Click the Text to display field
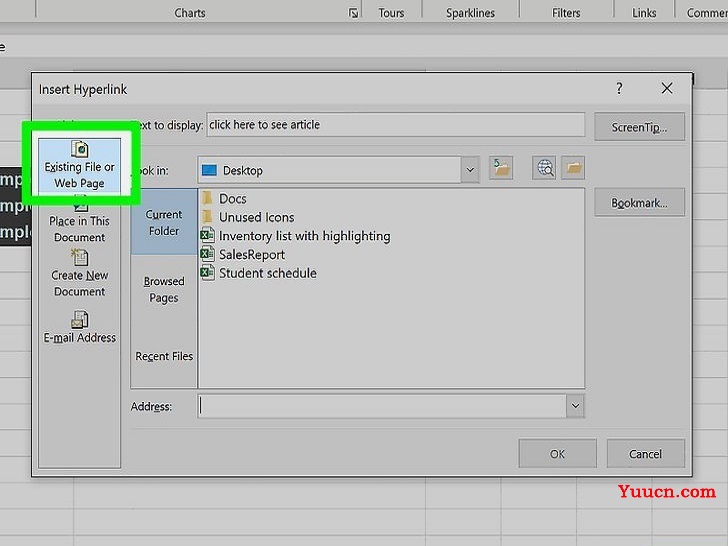The width and height of the screenshot is (728, 546). 396,124
